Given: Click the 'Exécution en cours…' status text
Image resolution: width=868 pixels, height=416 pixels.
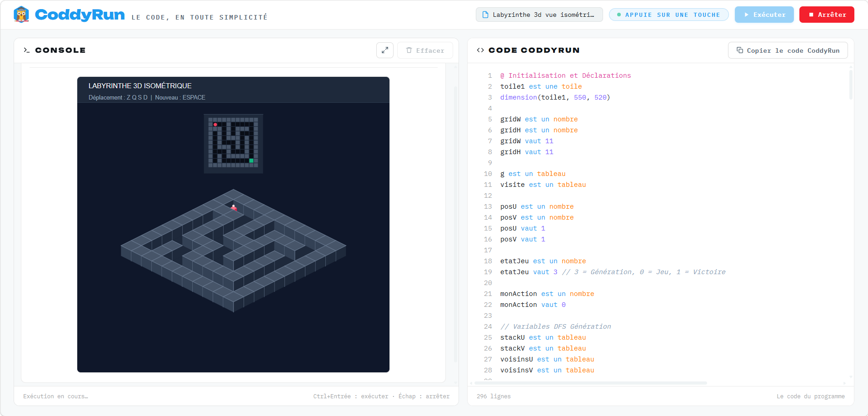Looking at the screenshot, I should 55,396.
